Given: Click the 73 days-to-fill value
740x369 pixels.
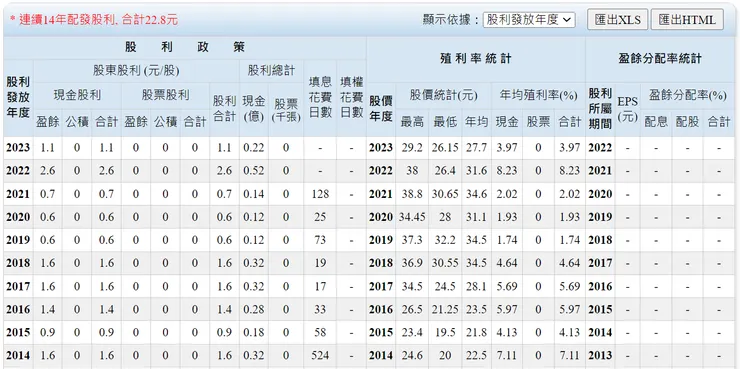Looking at the screenshot, I should [320, 240].
